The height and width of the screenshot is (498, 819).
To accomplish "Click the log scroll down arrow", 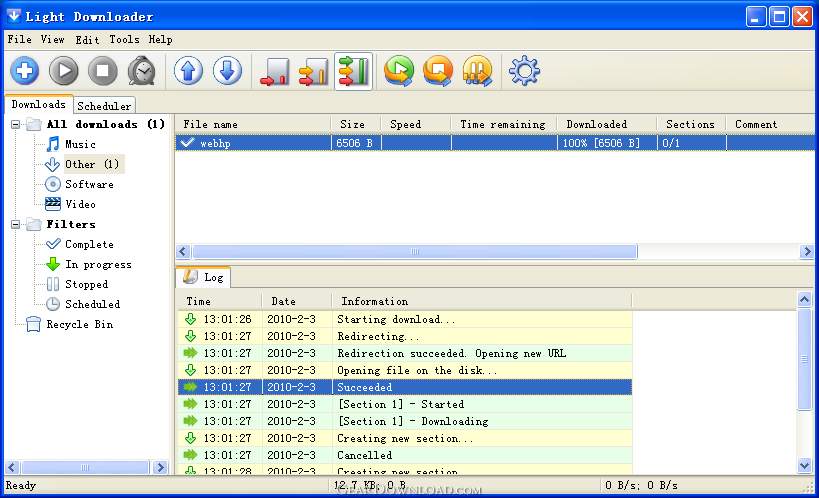I will (x=804, y=465).
